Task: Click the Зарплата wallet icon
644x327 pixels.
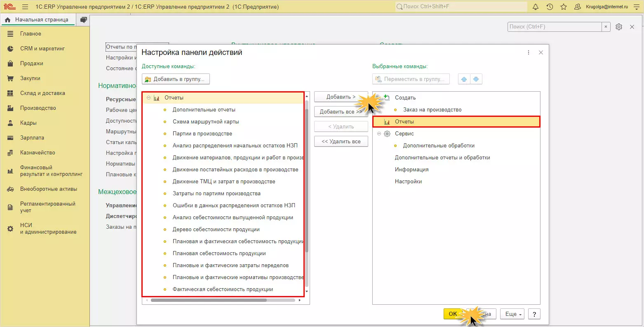Action: click(11, 138)
